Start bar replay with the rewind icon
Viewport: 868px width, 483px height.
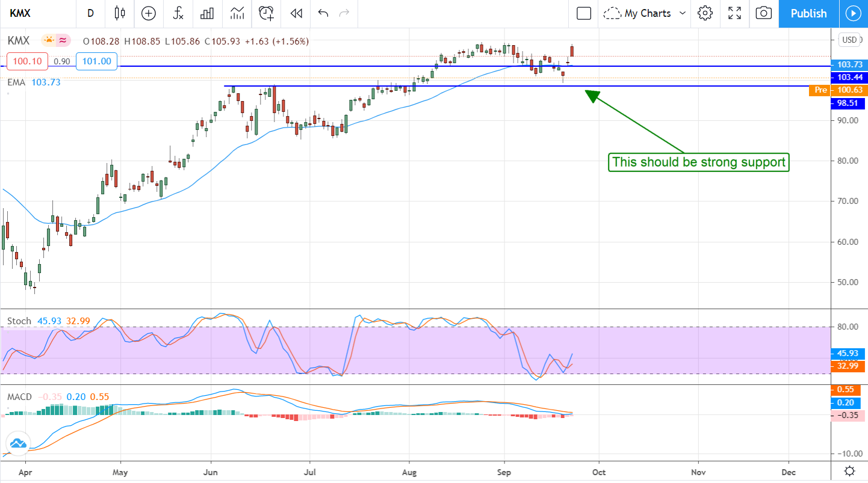[296, 13]
